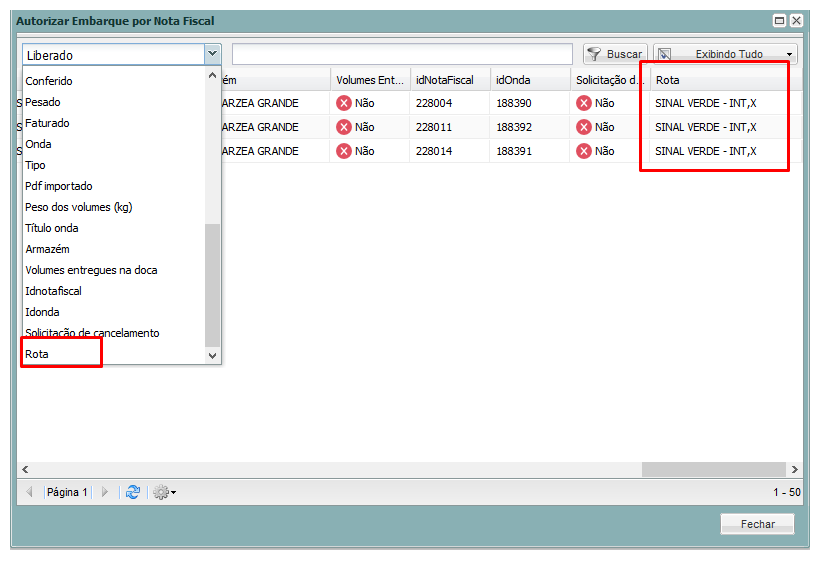
Task: Click the Solicitação red X icon in the idOnda 188390 row
Action: (584, 103)
